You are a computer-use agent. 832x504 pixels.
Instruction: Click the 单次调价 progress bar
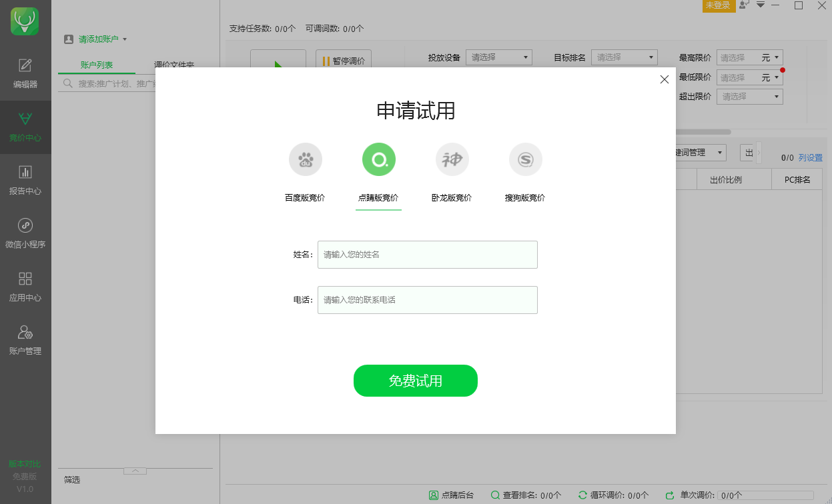[x=765, y=495]
